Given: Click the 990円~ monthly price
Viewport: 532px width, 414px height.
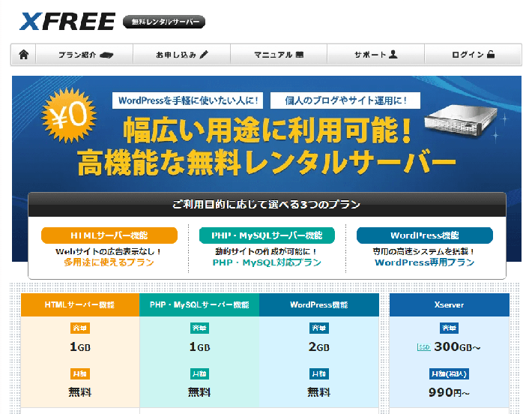Looking at the screenshot, I should [x=449, y=392].
